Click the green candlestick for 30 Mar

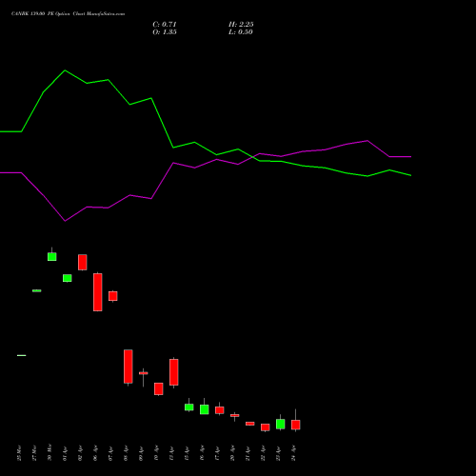pos(52,256)
